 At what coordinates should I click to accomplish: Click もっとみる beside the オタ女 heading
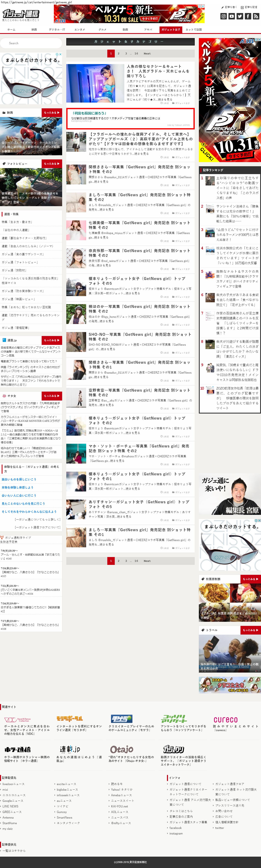(x=52, y=396)
